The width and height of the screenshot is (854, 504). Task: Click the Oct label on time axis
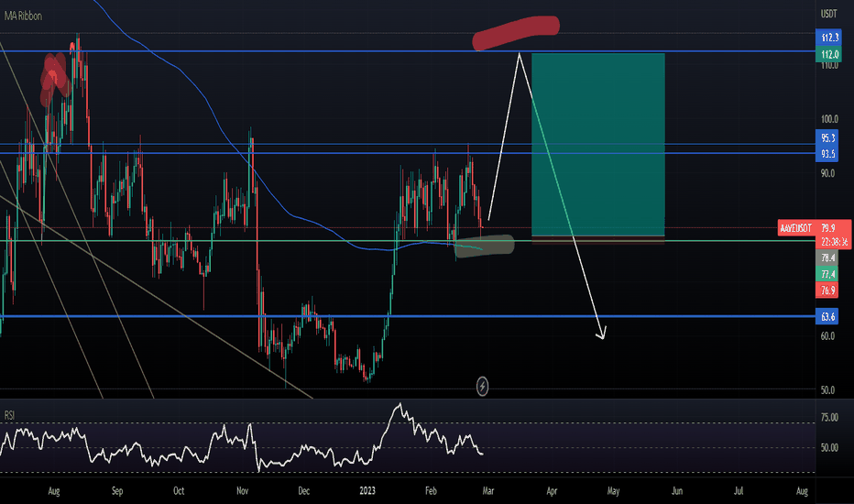point(179,491)
